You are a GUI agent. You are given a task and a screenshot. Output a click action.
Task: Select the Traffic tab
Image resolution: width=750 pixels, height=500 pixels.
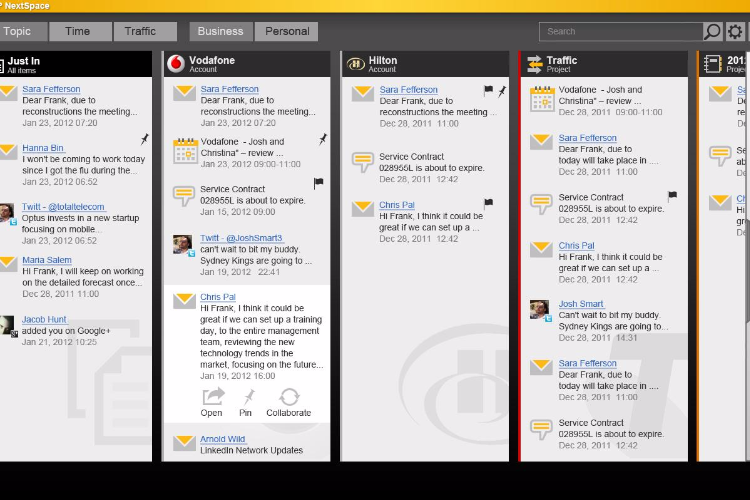pyautogui.click(x=145, y=32)
